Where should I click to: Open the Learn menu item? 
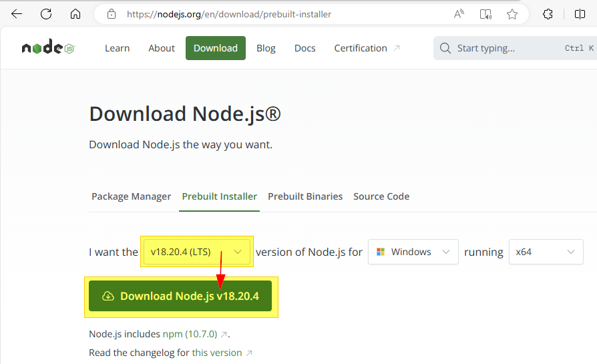pyautogui.click(x=118, y=48)
